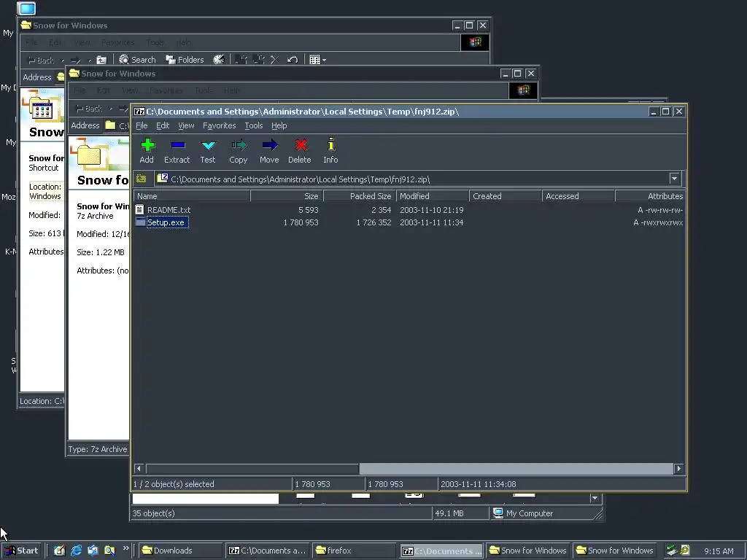Sort by the Created column header

(x=506, y=196)
